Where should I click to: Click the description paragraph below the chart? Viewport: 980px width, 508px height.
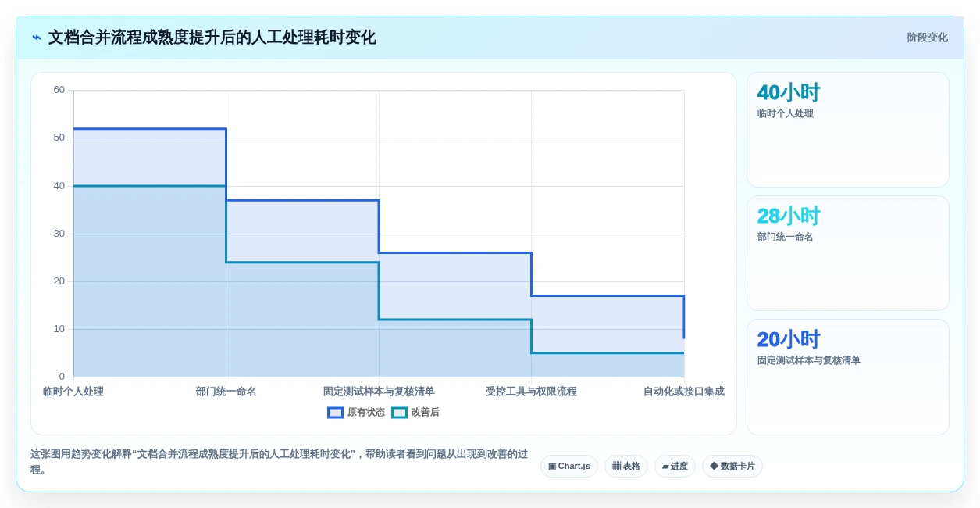[x=279, y=461]
